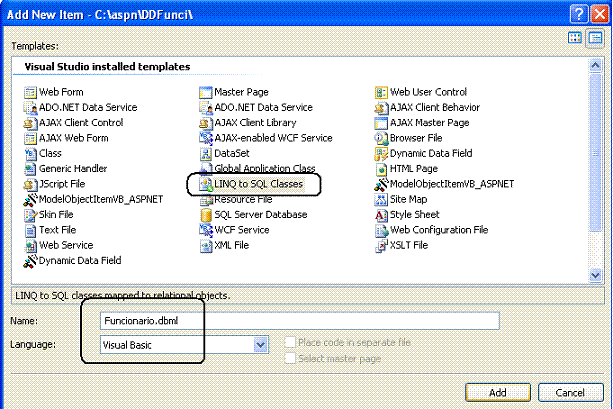This screenshot has width=613, height=409.
Task: Select the Web Form template icon
Action: [30, 92]
